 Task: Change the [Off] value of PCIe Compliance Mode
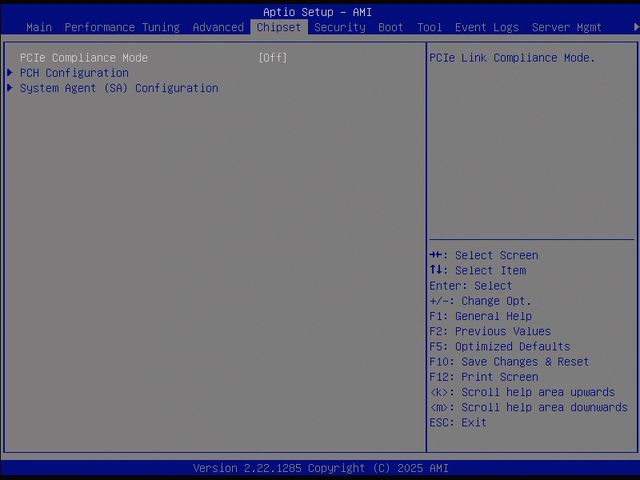273,58
